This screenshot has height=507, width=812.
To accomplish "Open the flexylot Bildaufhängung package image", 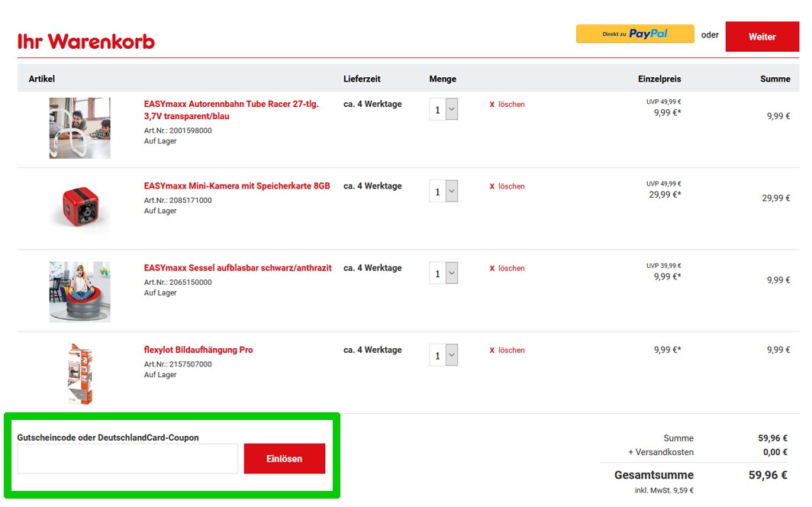I will [79, 373].
